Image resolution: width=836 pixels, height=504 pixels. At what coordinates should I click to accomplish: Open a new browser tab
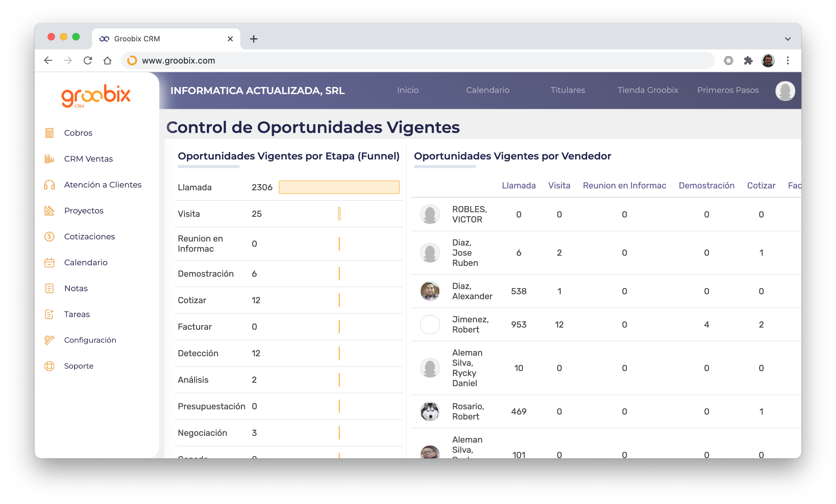click(253, 39)
